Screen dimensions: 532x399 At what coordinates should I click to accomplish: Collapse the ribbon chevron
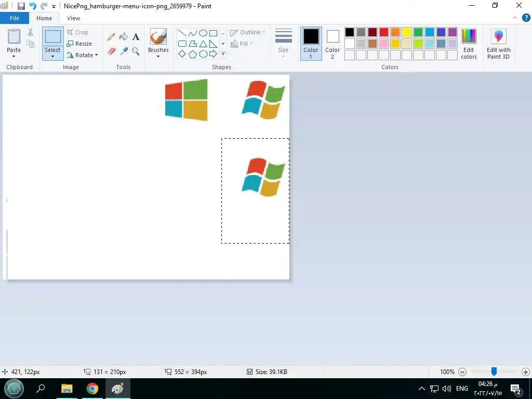click(x=515, y=18)
